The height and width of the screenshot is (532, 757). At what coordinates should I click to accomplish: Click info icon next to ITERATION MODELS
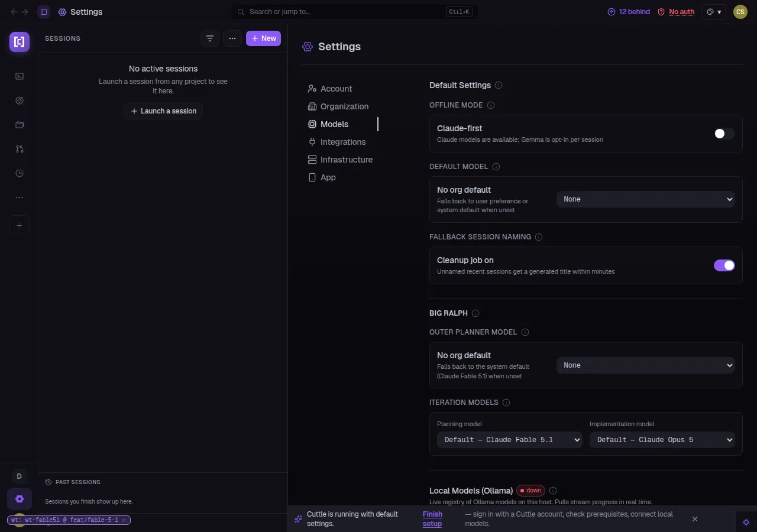click(506, 403)
